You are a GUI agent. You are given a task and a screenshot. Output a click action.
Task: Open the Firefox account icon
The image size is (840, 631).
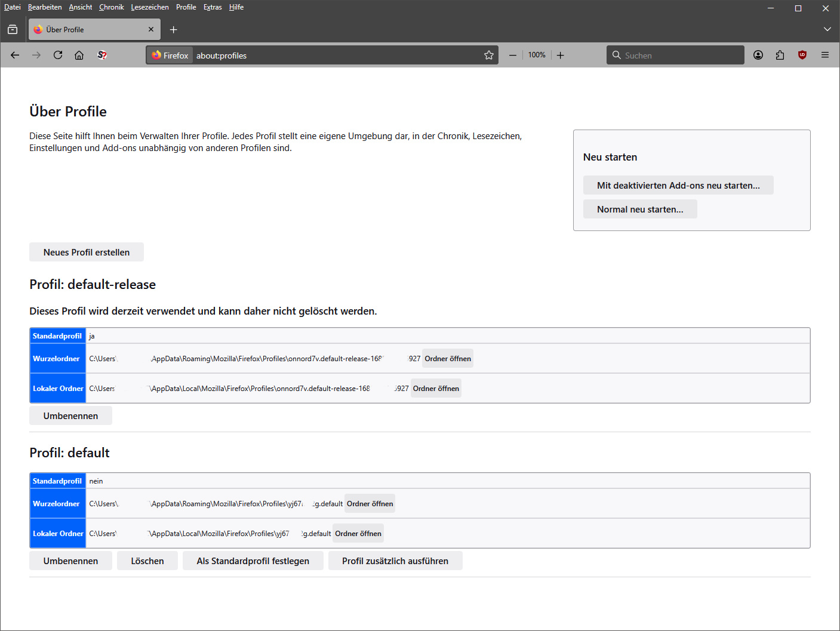point(758,55)
